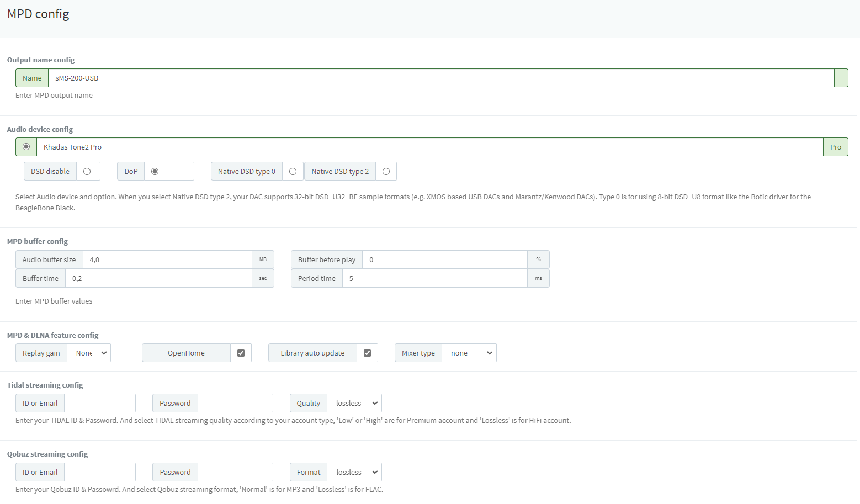Viewport: 860px width, 504px height.
Task: Select DoP radio option
Action: (155, 172)
